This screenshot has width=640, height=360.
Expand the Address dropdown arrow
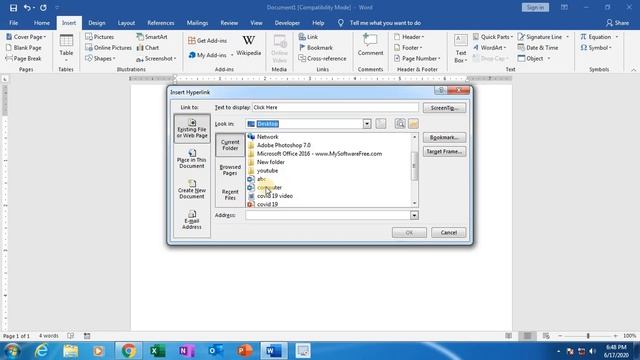pos(414,215)
